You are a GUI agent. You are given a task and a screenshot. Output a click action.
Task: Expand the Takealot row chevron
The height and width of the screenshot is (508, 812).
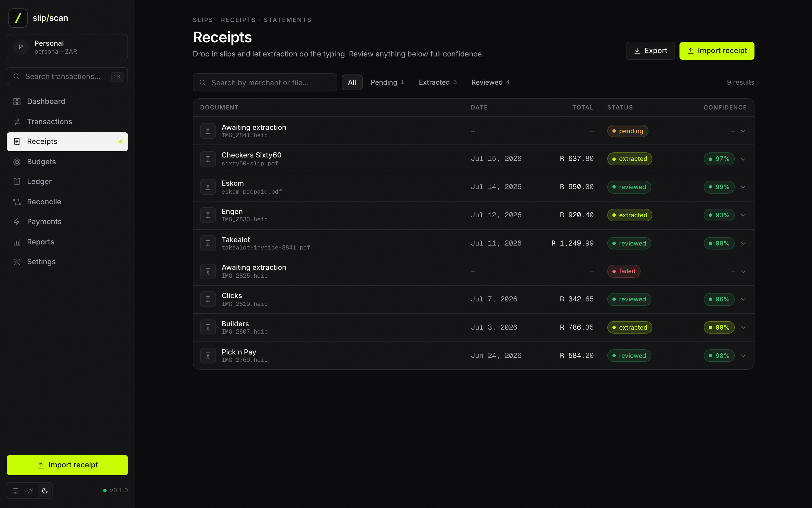pyautogui.click(x=743, y=243)
